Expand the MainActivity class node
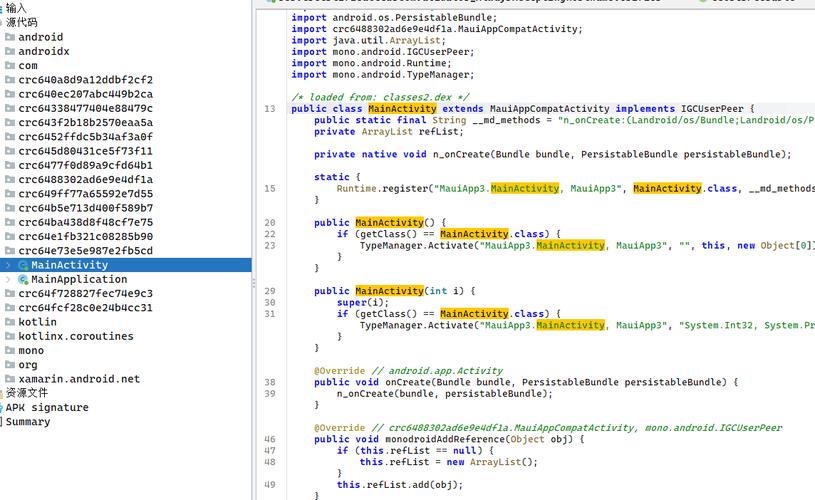Image resolution: width=815 pixels, height=500 pixels. click(8, 265)
